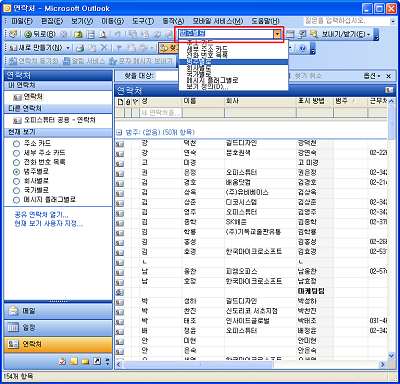Image resolution: width=400 pixels, height=384 pixels.
Task: Open the 새로 만들기(N) dropdown arrow
Action: click(68, 48)
